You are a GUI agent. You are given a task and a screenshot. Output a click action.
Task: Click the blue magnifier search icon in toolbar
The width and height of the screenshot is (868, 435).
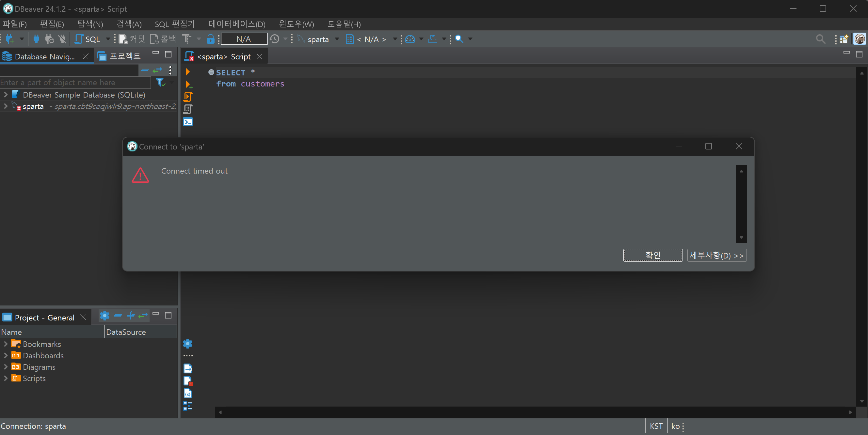(x=459, y=39)
